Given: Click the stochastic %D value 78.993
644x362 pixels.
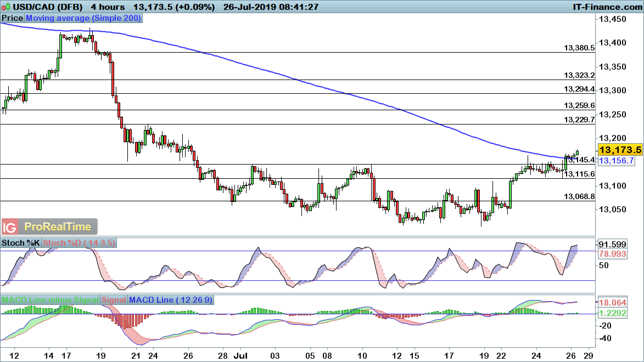Looking at the screenshot, I should click(612, 254).
